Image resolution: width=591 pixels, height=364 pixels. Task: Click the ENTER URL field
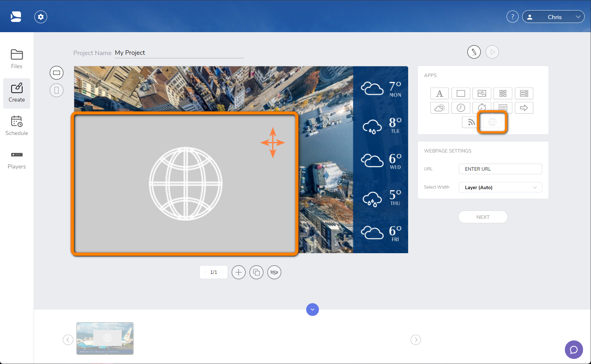point(500,169)
